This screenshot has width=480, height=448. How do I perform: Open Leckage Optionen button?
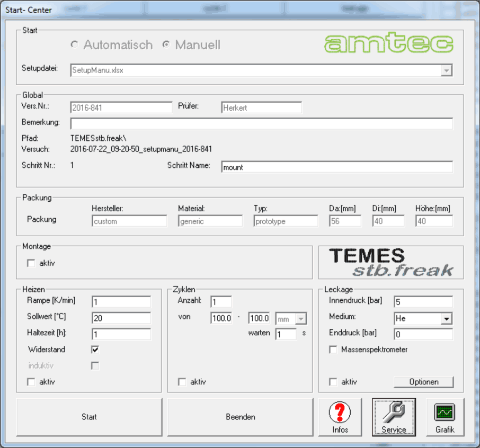tap(424, 382)
